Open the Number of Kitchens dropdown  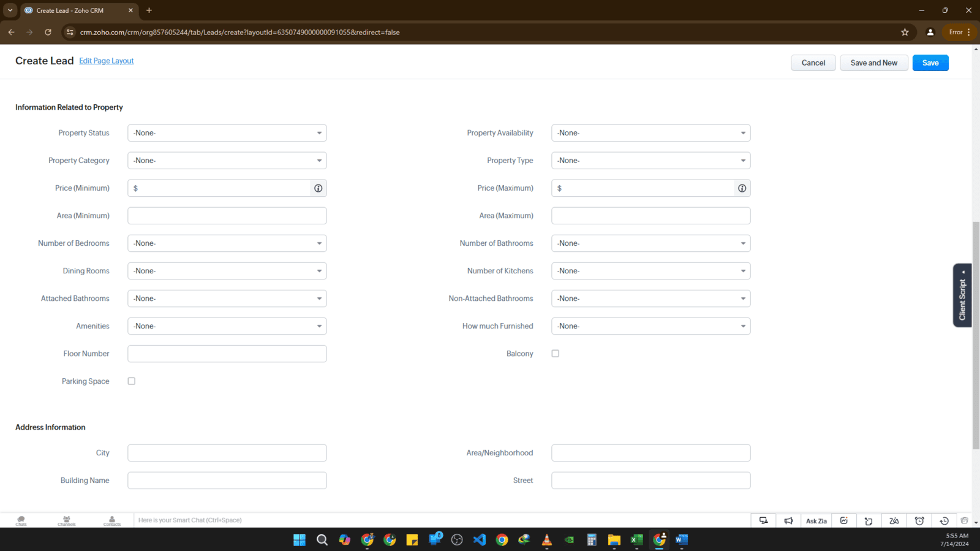pos(651,271)
